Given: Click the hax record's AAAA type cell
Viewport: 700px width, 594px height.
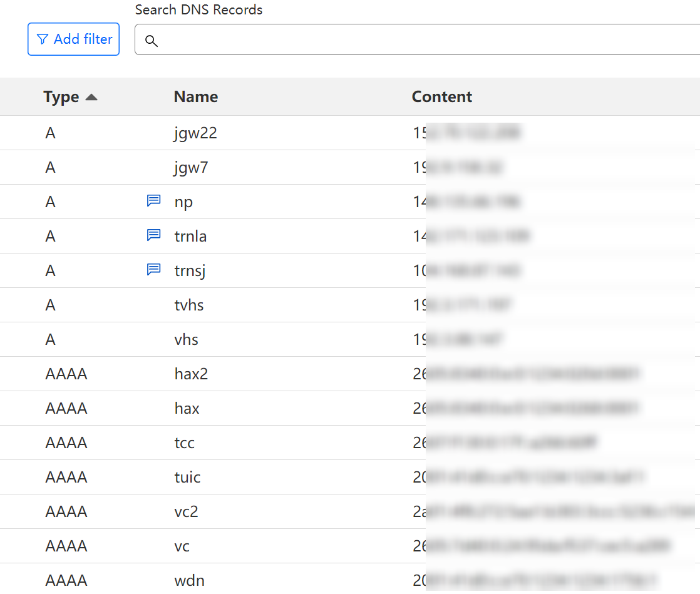Looking at the screenshot, I should (66, 408).
